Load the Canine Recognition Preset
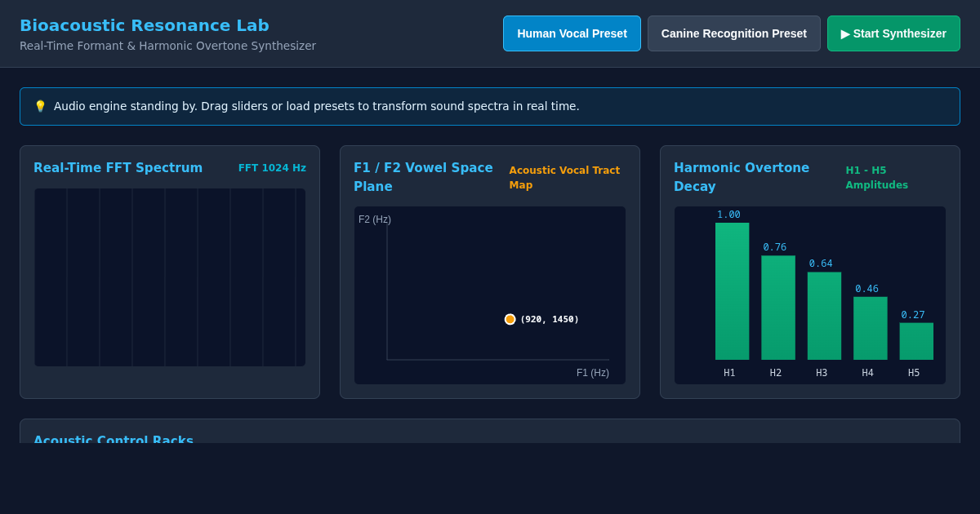Screen dimensions: 980x514 pyautogui.click(x=734, y=33)
